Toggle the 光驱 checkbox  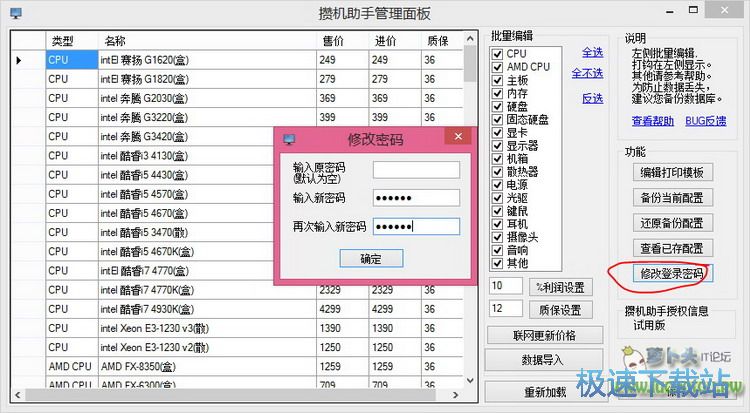(497, 198)
